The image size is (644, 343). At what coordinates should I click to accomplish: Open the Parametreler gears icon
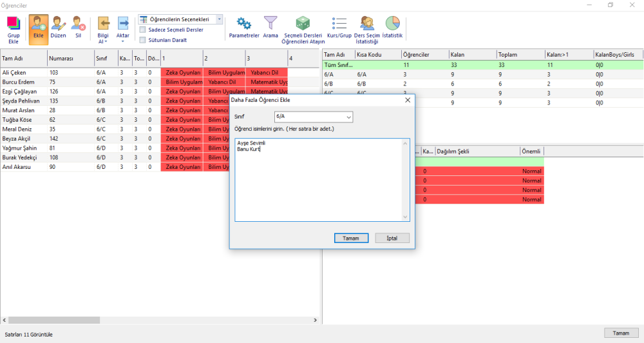coord(244,28)
